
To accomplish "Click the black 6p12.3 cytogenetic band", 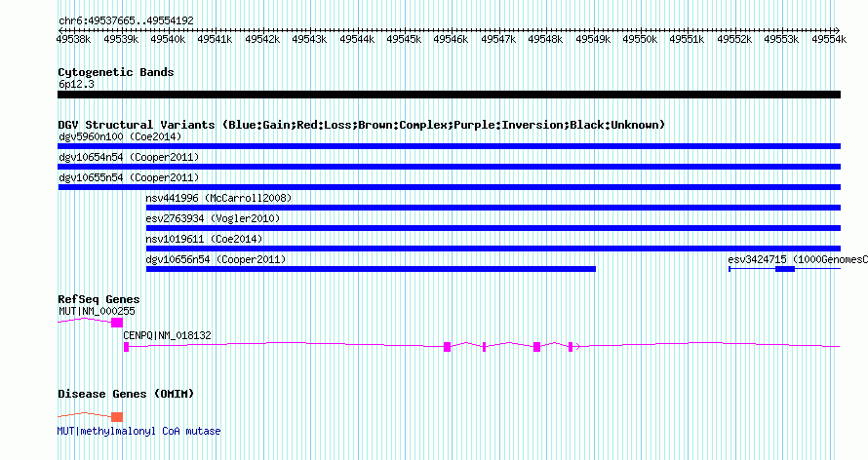I will [x=449, y=95].
